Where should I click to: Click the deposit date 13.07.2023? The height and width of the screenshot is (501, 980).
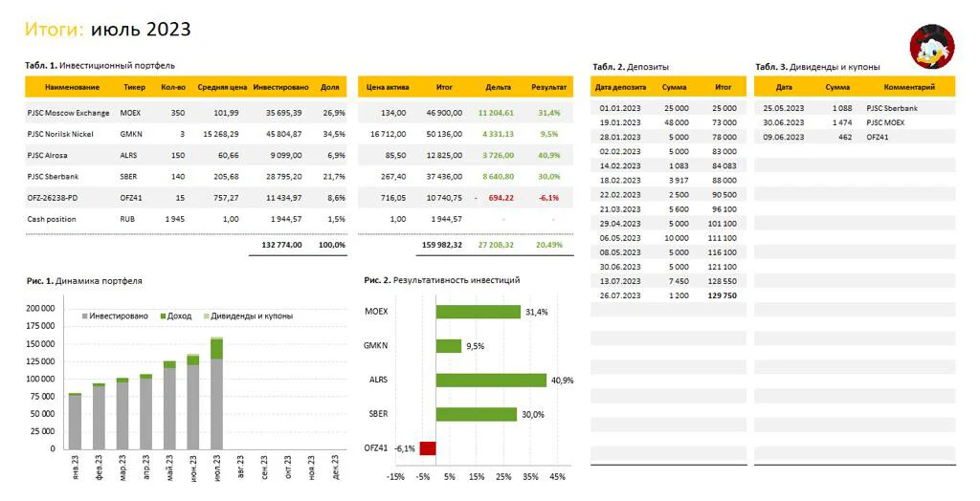click(620, 282)
